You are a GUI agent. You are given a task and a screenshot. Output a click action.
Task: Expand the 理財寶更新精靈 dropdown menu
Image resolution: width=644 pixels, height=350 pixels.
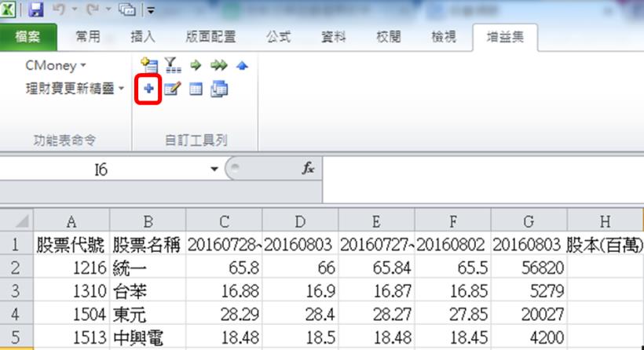click(x=75, y=88)
